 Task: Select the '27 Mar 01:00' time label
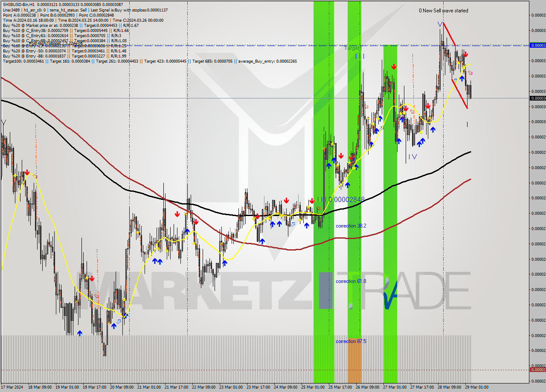pos(395,387)
